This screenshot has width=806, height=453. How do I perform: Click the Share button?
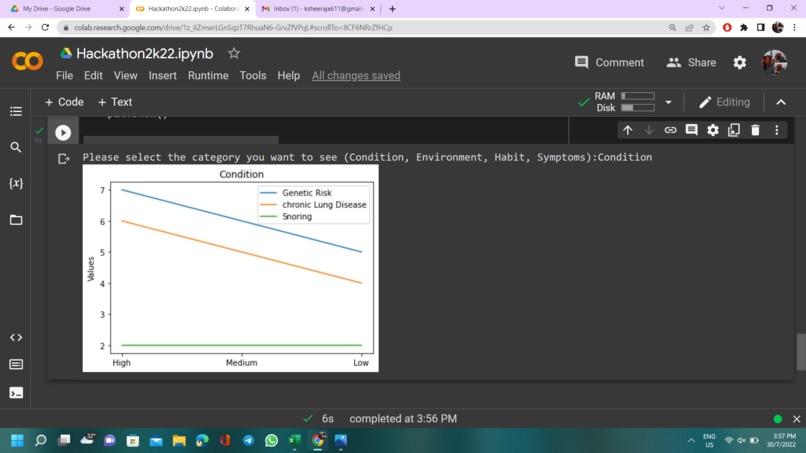click(x=691, y=62)
